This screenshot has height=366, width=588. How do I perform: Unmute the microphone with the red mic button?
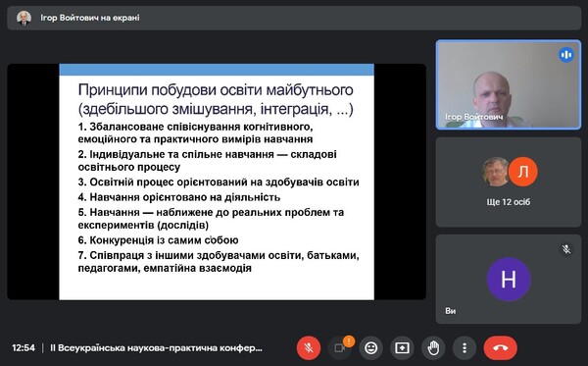(309, 348)
